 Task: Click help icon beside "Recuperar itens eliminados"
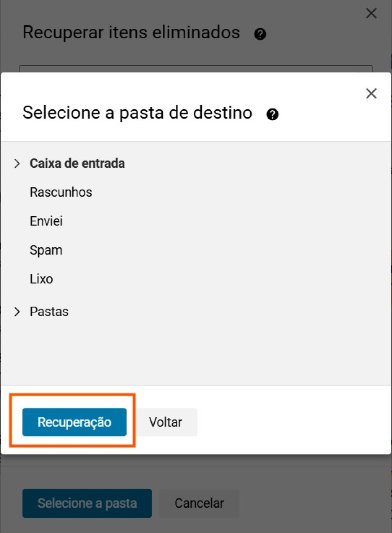260,34
